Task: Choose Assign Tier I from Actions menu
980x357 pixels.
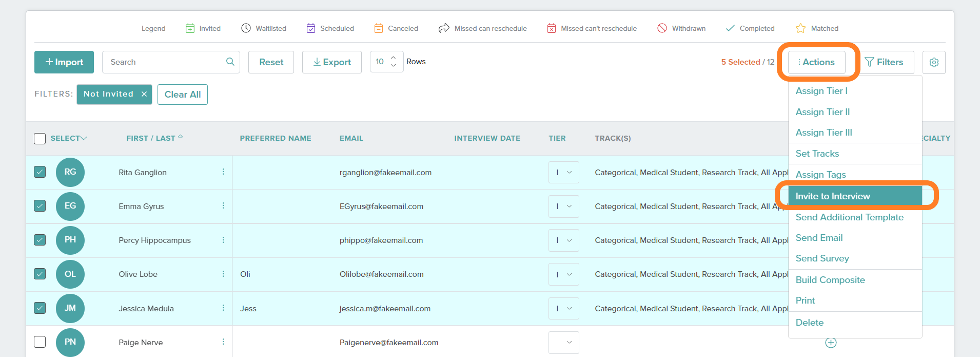Action: click(821, 91)
